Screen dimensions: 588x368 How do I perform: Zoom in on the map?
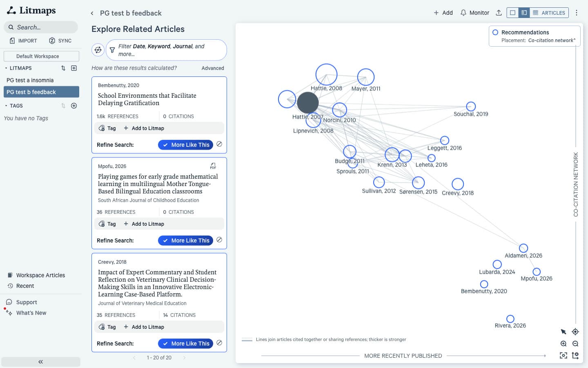(x=563, y=343)
